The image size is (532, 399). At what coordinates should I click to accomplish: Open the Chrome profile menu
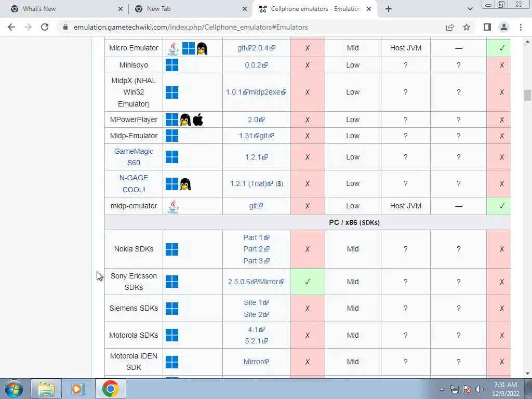coord(504,27)
